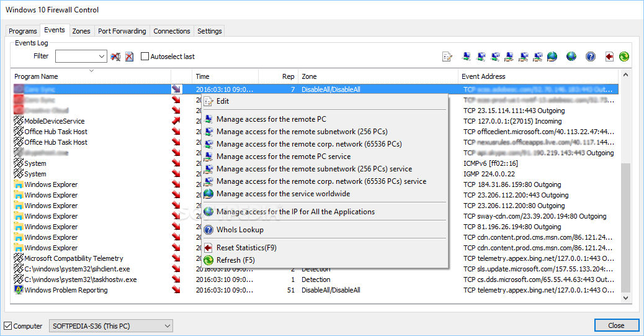Choose Manage access for the remote PC
The height and width of the screenshot is (336, 644).
tap(325, 119)
